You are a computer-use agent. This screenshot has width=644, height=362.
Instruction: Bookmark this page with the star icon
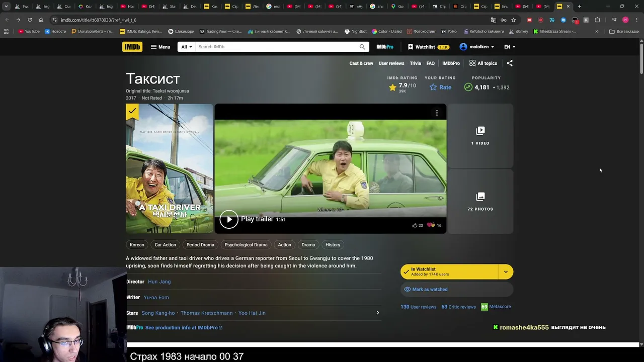coord(513,20)
